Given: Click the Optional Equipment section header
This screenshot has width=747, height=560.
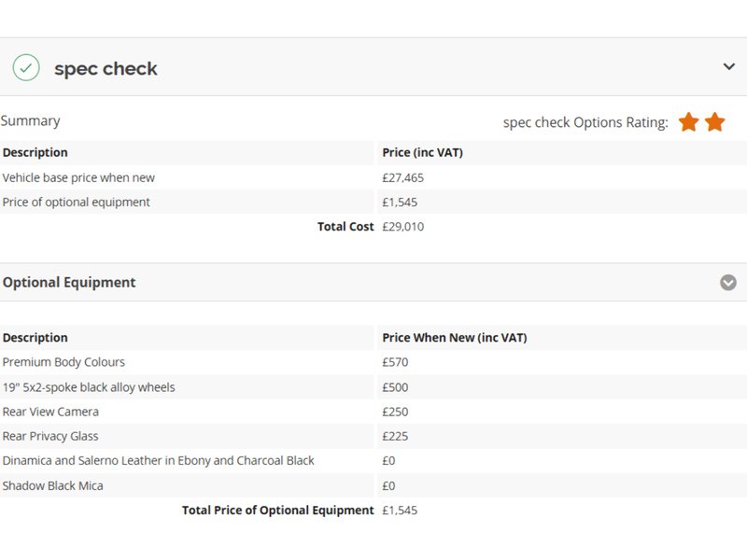Looking at the screenshot, I should click(69, 282).
